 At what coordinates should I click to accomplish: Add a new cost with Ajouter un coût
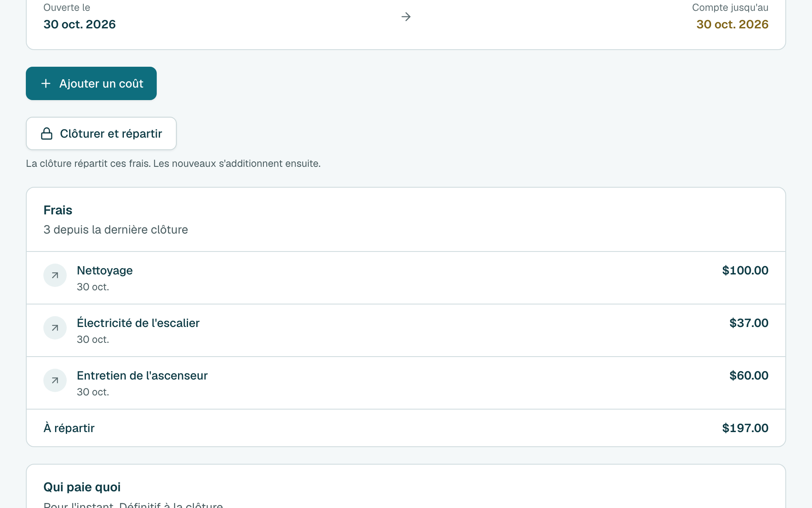point(91,83)
